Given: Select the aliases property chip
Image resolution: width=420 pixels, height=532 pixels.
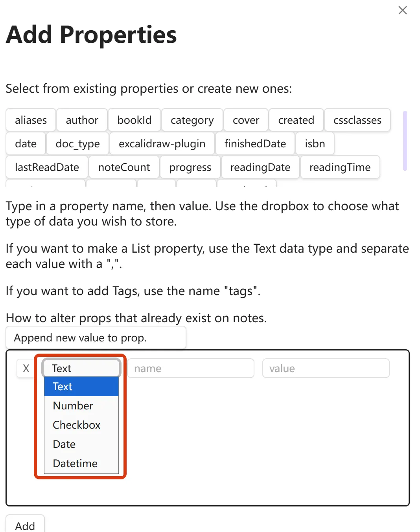Looking at the screenshot, I should (x=31, y=120).
